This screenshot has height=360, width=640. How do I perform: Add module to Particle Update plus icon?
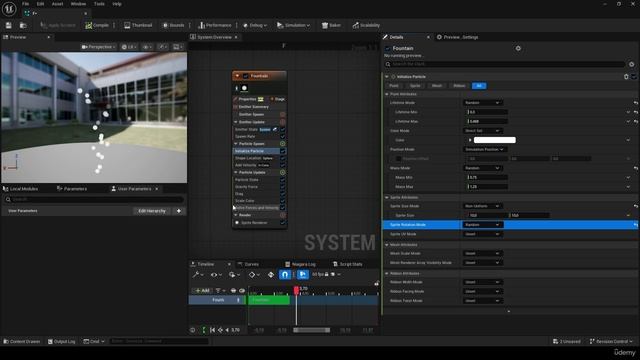tap(282, 172)
